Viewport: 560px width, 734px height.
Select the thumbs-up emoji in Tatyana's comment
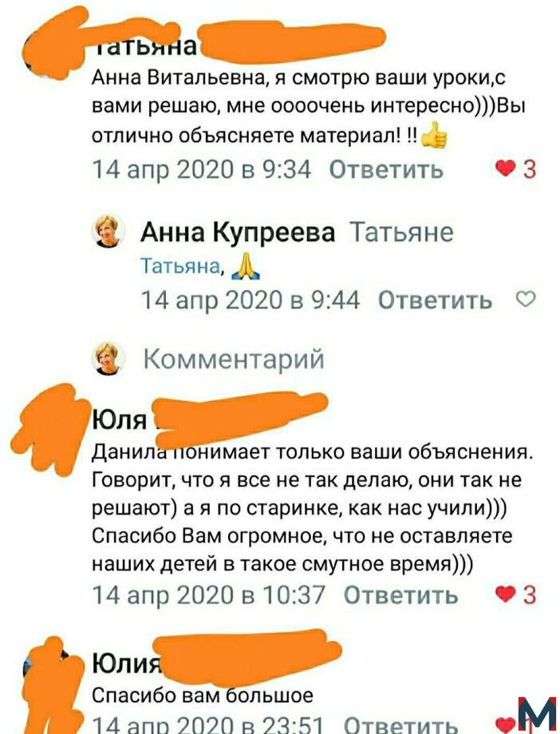point(434,136)
